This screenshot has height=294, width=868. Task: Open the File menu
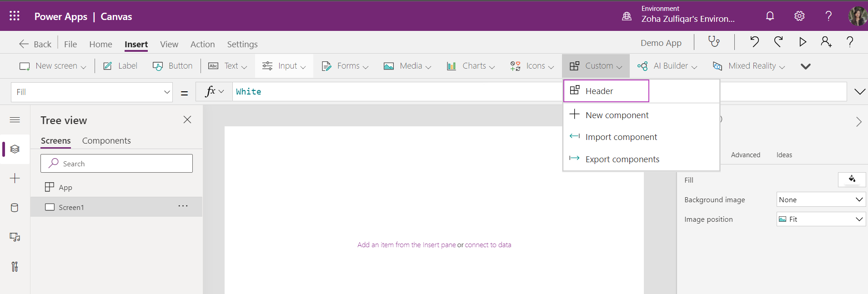point(70,44)
